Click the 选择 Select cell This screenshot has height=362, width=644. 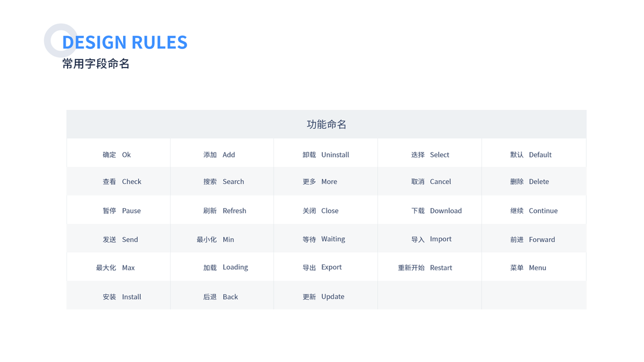coord(430,155)
